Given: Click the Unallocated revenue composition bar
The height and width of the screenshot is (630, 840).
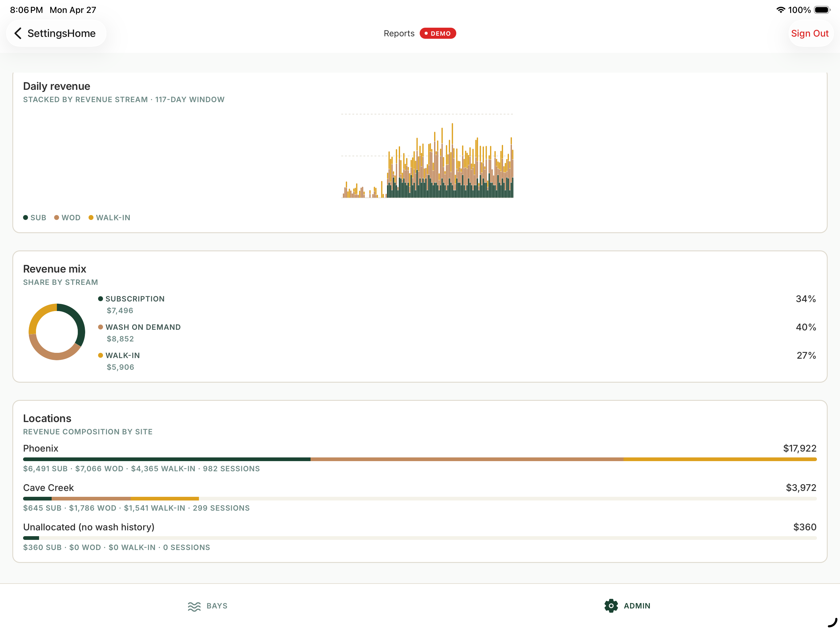Looking at the screenshot, I should 420,538.
